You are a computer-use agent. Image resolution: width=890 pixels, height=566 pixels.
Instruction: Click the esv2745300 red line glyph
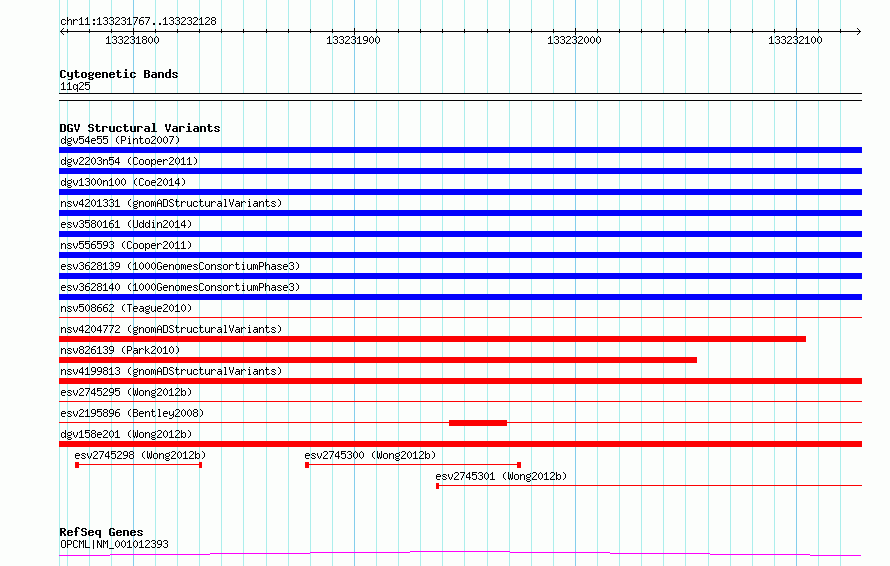pyautogui.click(x=413, y=465)
